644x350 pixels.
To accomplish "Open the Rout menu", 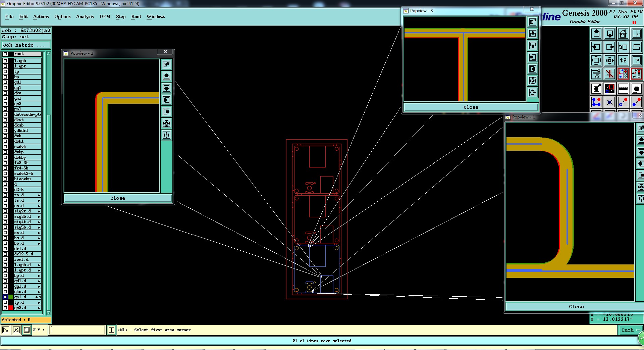I will point(136,16).
